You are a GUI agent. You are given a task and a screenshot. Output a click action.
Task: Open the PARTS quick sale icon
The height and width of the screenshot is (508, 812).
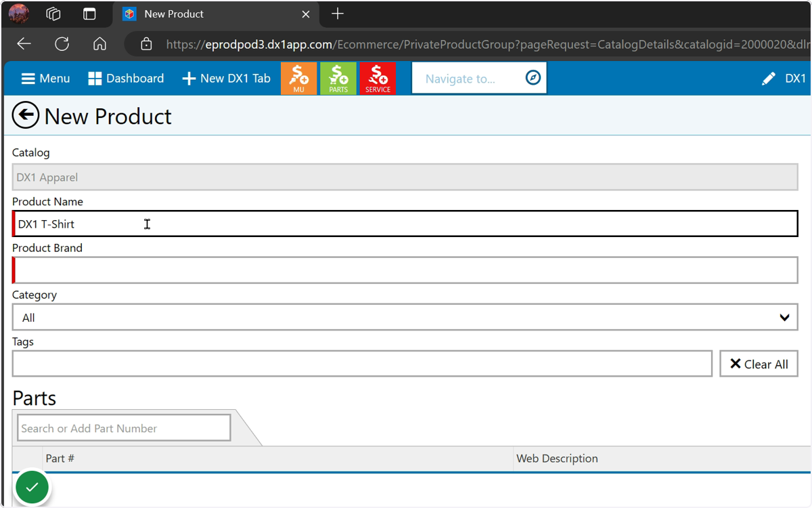pyautogui.click(x=338, y=79)
